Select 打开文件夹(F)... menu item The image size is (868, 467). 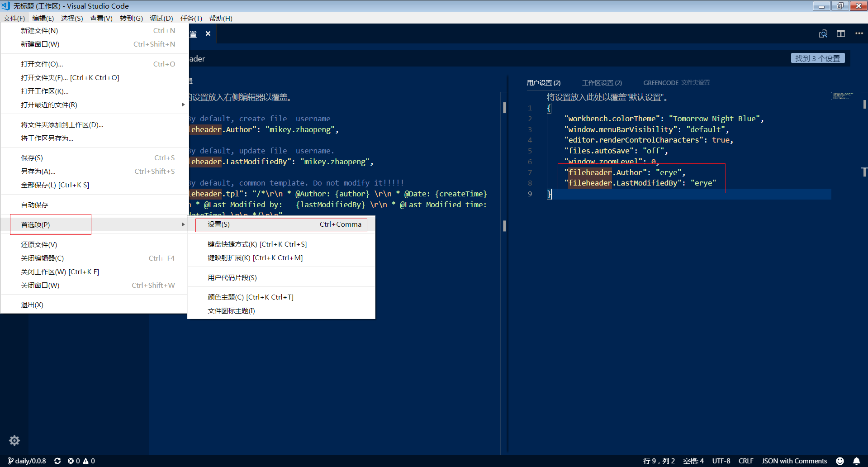coord(94,77)
